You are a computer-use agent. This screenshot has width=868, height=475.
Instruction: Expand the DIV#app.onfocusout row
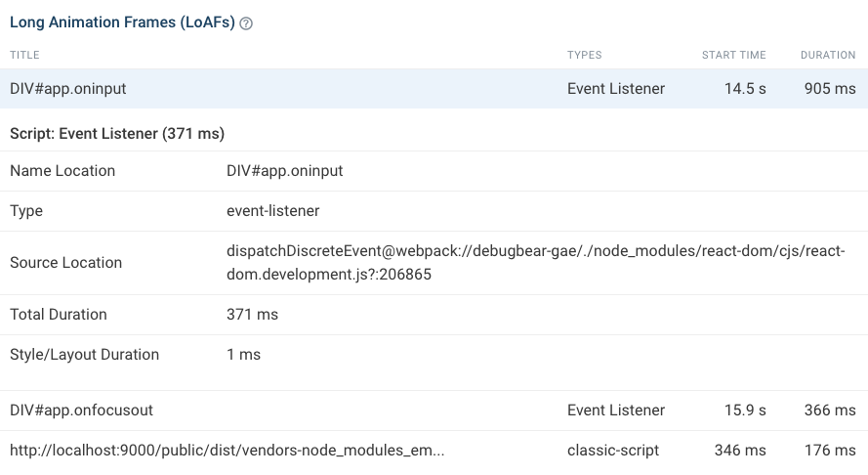point(82,410)
